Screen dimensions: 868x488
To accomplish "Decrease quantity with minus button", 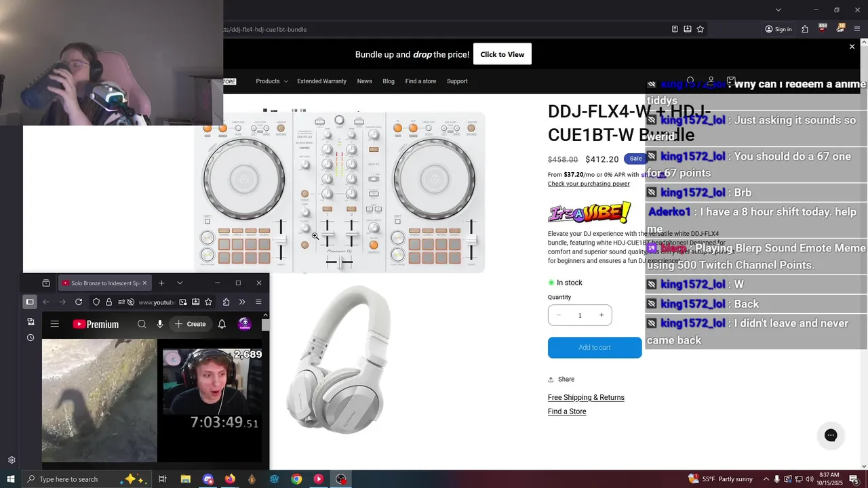I will tap(559, 315).
